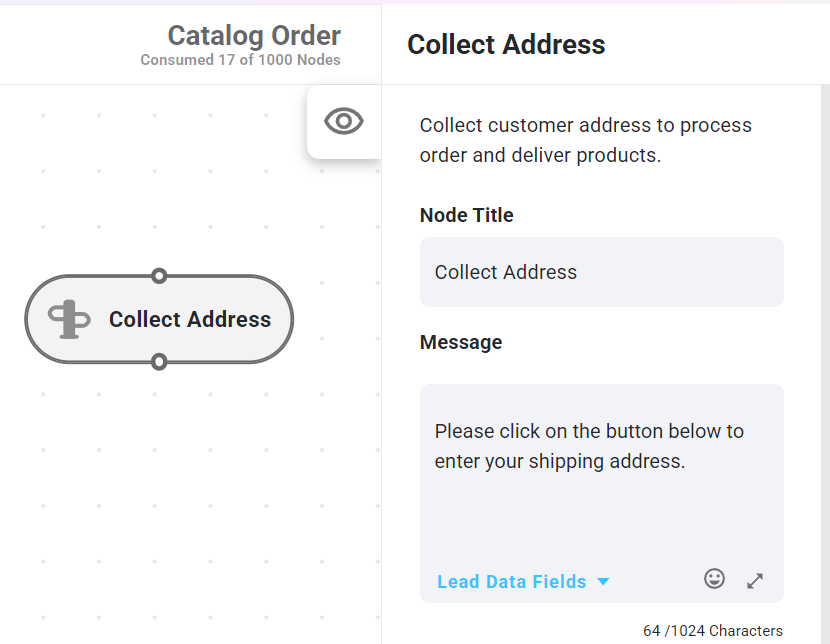Toggle the eye preview icon
The width and height of the screenshot is (830, 644).
[344, 121]
